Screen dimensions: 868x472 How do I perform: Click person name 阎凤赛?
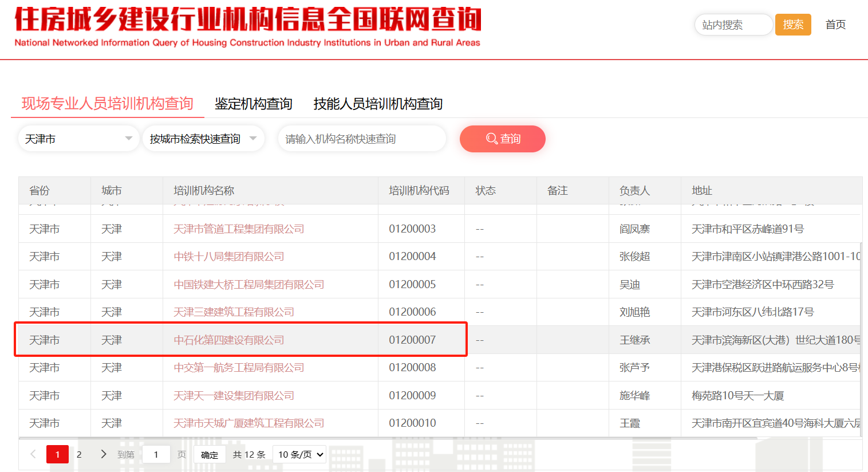(635, 229)
